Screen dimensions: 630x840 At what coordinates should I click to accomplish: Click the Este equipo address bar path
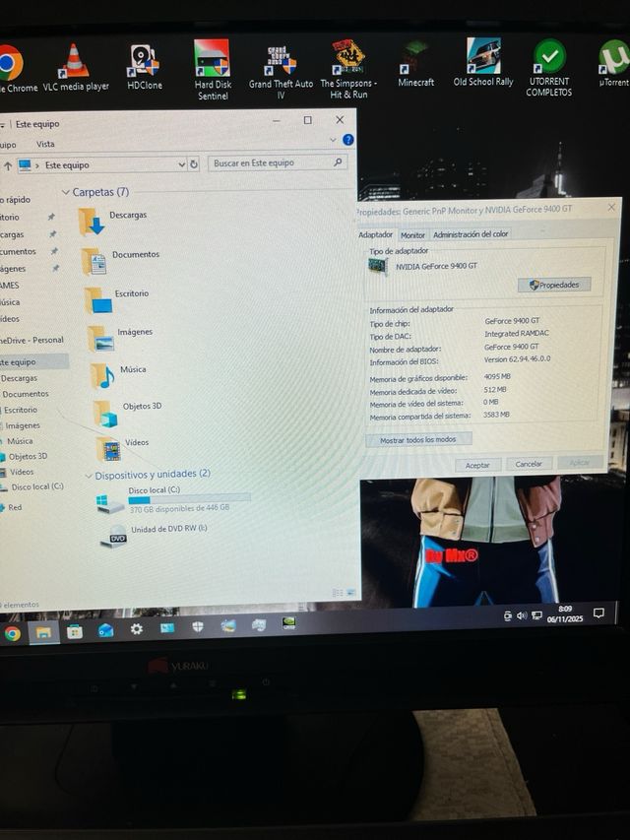[x=67, y=165]
